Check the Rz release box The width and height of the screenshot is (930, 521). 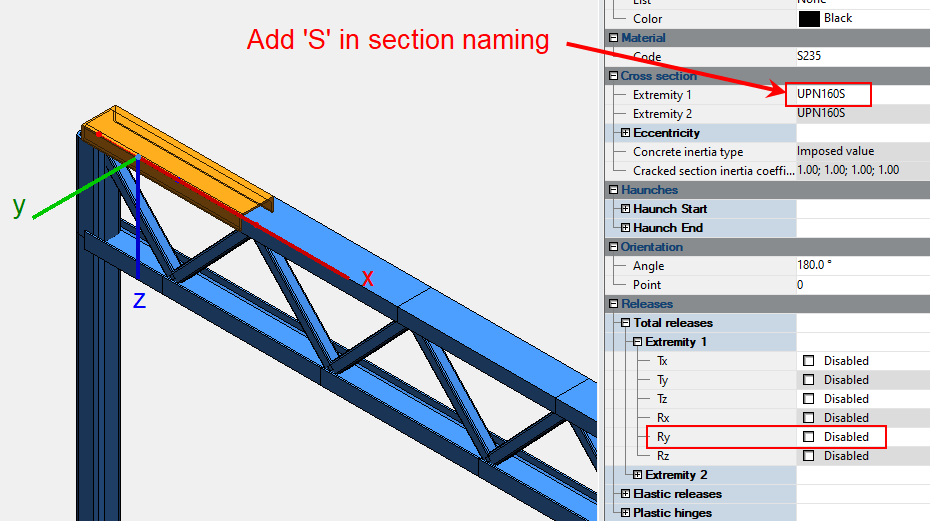809,456
